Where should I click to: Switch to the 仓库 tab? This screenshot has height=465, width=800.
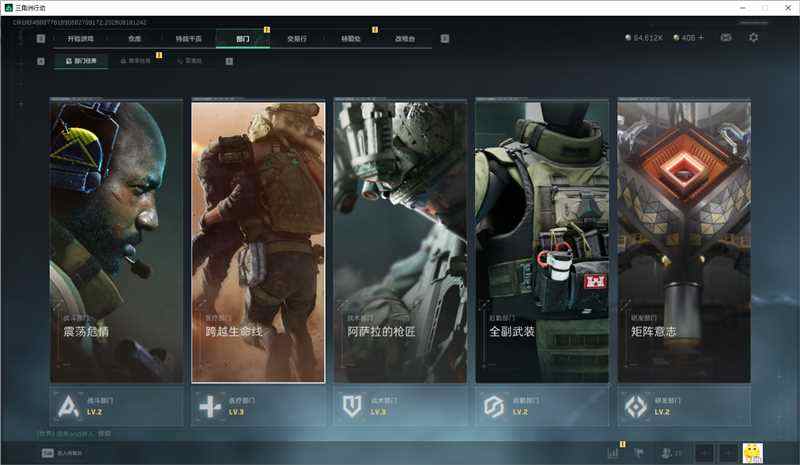135,39
